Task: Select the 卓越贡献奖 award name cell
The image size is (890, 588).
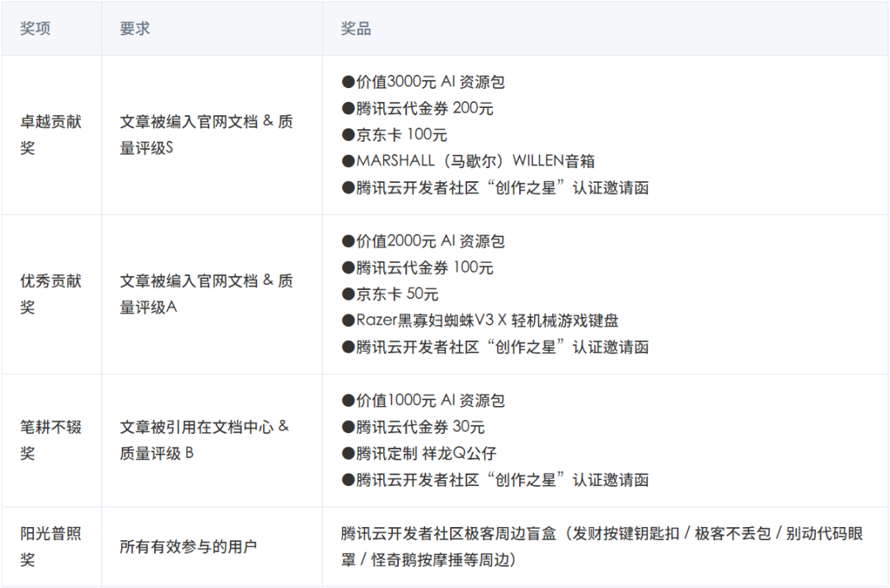Action: [51, 135]
